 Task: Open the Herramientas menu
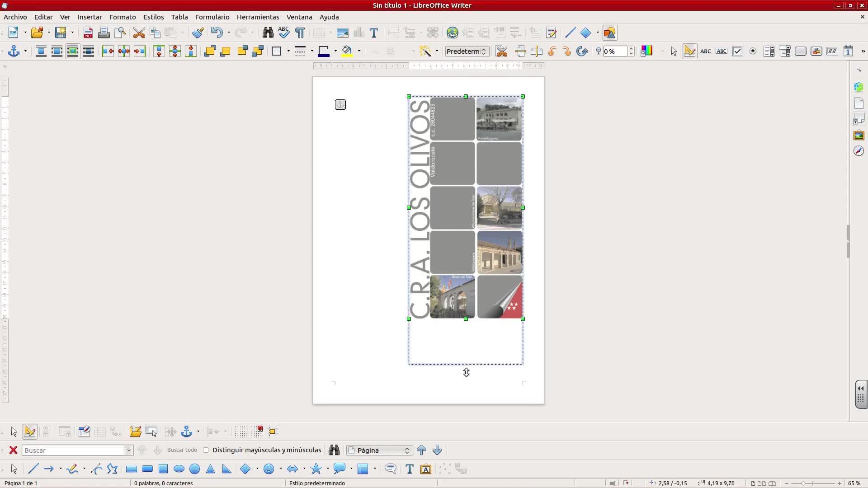(x=258, y=17)
